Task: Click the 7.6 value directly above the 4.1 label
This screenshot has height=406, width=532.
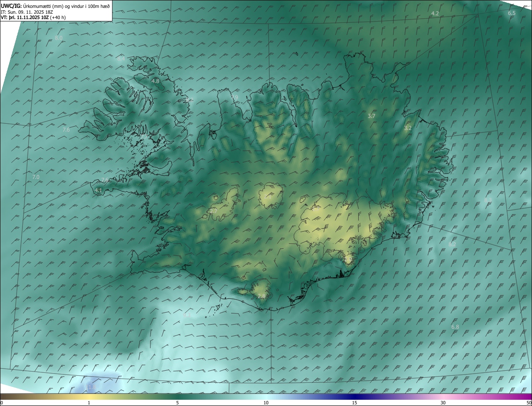Action: point(105,180)
